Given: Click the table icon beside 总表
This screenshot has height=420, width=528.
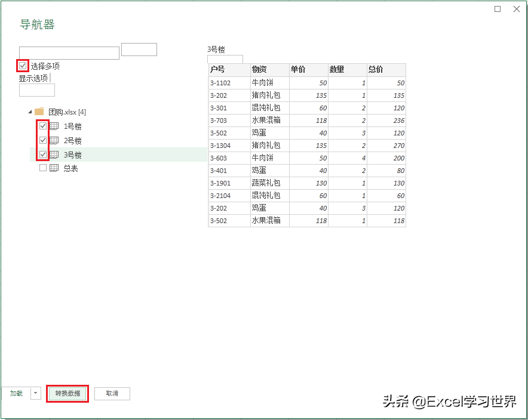Looking at the screenshot, I should [54, 168].
